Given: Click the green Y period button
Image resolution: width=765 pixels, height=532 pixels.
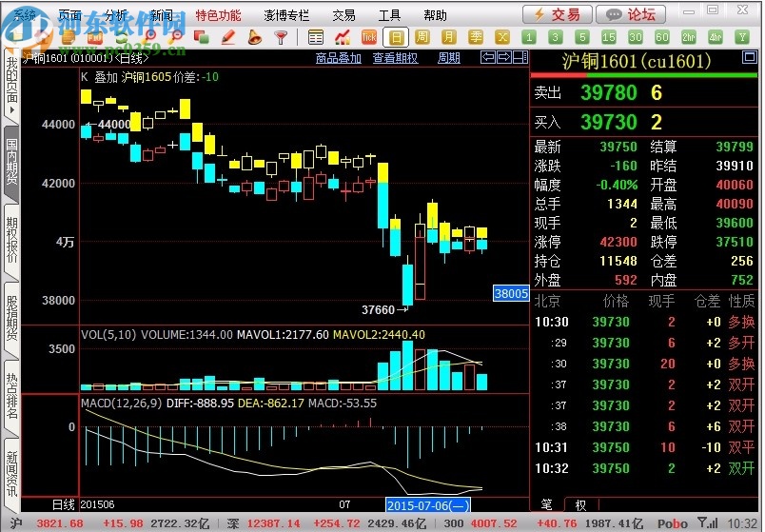Looking at the screenshot, I should tap(742, 37).
